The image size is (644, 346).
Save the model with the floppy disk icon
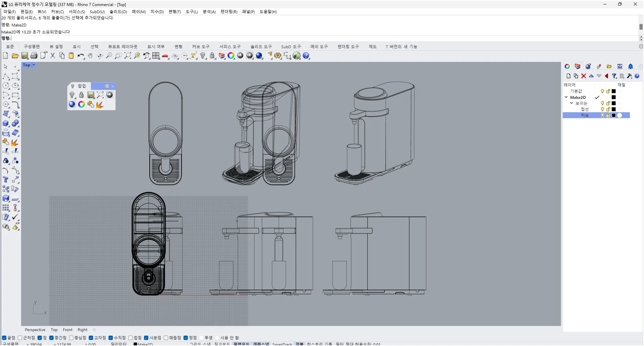pyautogui.click(x=24, y=56)
